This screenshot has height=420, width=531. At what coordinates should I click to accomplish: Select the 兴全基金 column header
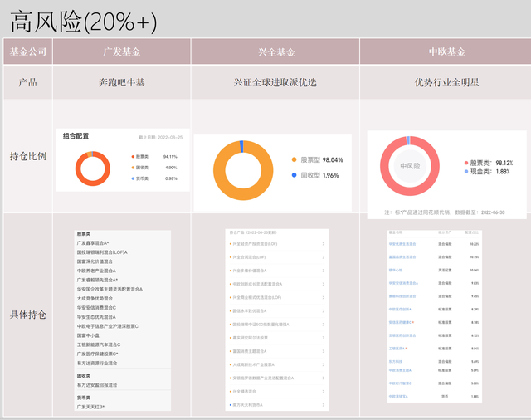pyautogui.click(x=275, y=51)
